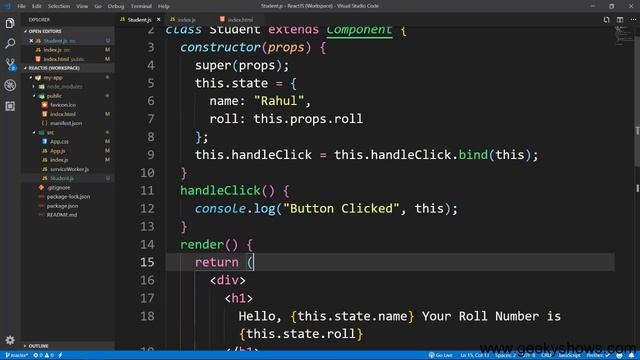Switch to the Student.js editor tab
The image size is (640, 360).
tap(140, 20)
